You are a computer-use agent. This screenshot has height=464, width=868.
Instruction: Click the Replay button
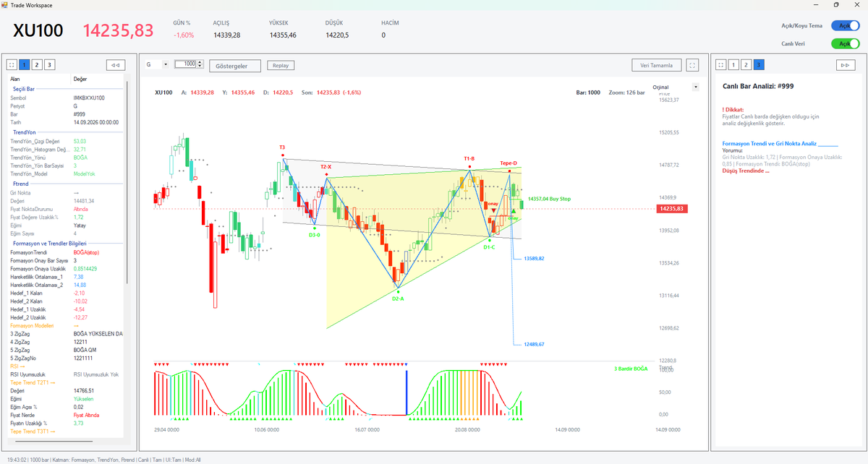[281, 65]
